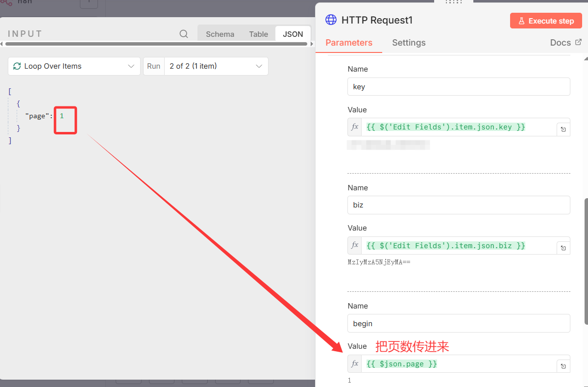Open the expression editor icon for the begin value

click(x=563, y=365)
